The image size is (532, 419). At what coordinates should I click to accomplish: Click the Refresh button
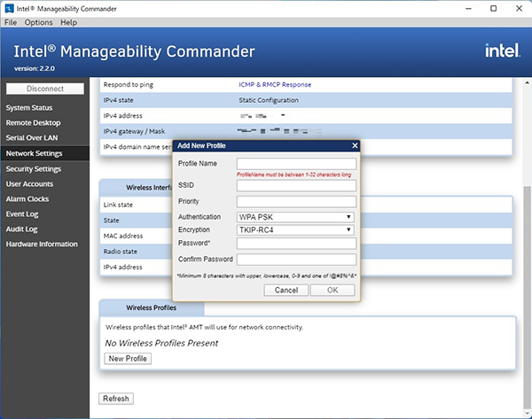pos(116,399)
